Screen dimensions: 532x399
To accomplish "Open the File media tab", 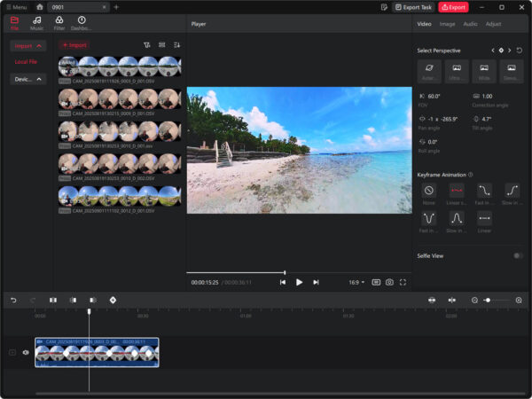I will click(x=14, y=23).
